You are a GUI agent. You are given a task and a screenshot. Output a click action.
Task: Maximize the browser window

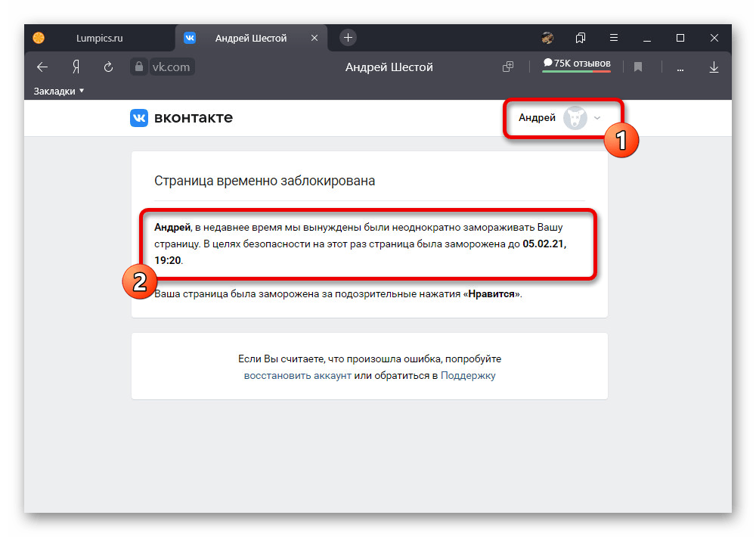pyautogui.click(x=680, y=38)
